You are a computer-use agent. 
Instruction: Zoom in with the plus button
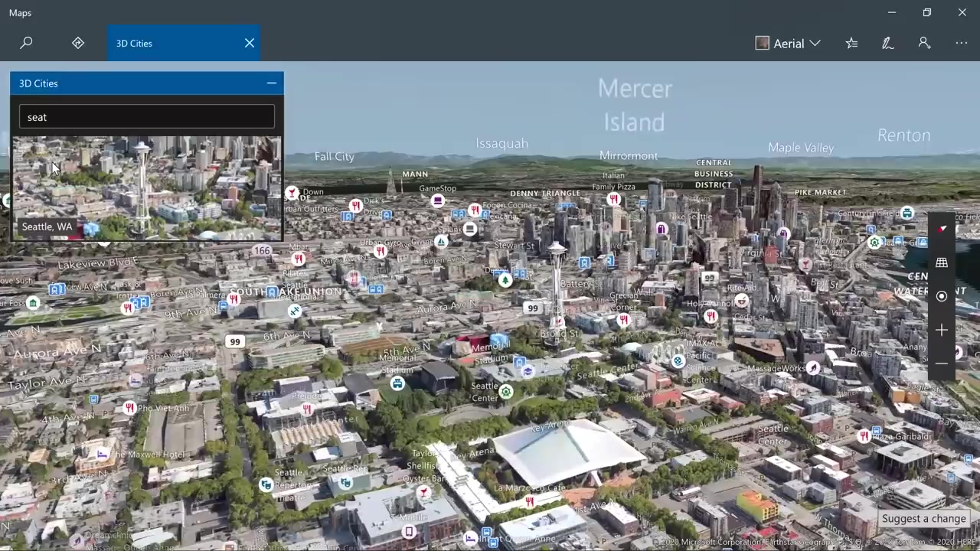click(x=942, y=330)
